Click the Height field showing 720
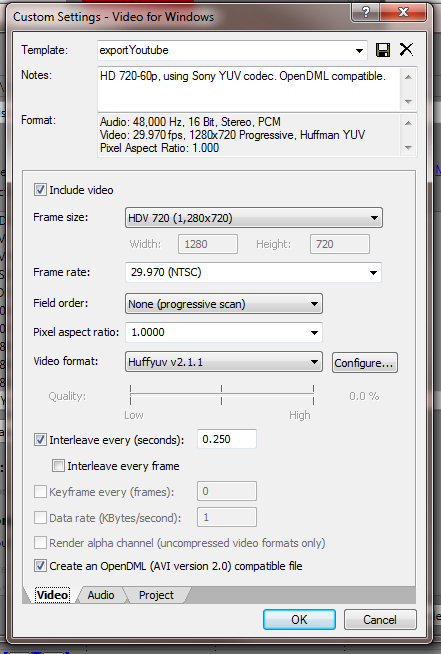The height and width of the screenshot is (654, 441). (340, 244)
